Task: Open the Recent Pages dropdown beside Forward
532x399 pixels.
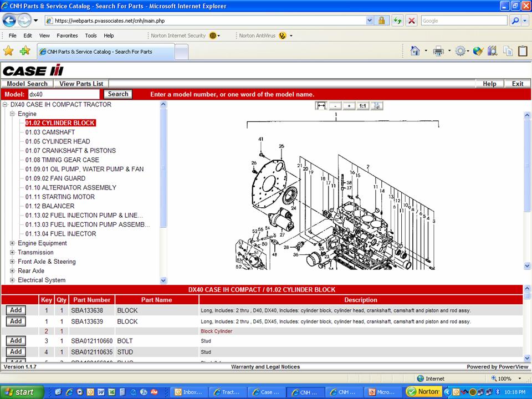Action: 35,21
